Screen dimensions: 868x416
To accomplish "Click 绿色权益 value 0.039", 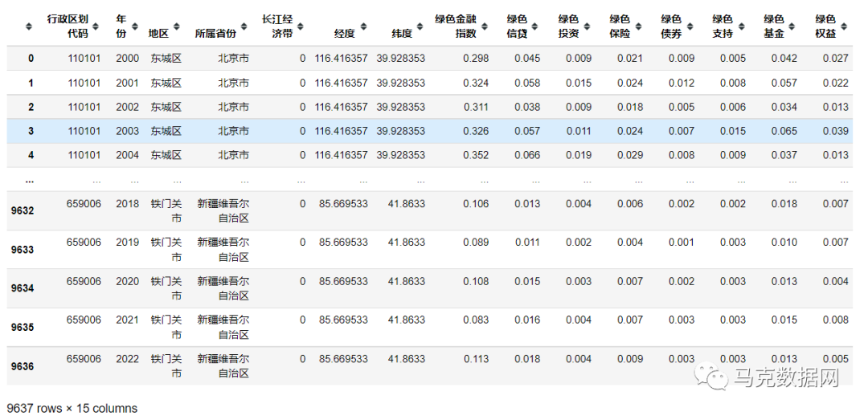I will click(x=835, y=131).
